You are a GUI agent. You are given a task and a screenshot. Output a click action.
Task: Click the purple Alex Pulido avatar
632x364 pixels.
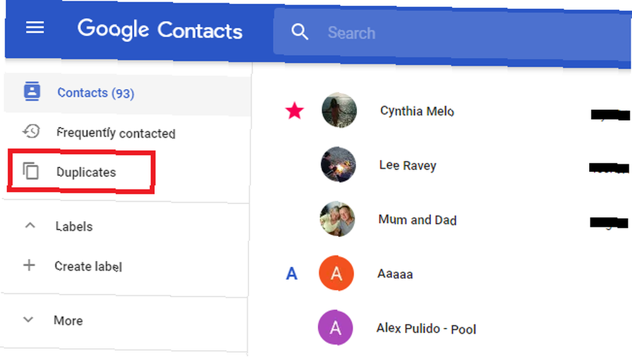coord(336,328)
